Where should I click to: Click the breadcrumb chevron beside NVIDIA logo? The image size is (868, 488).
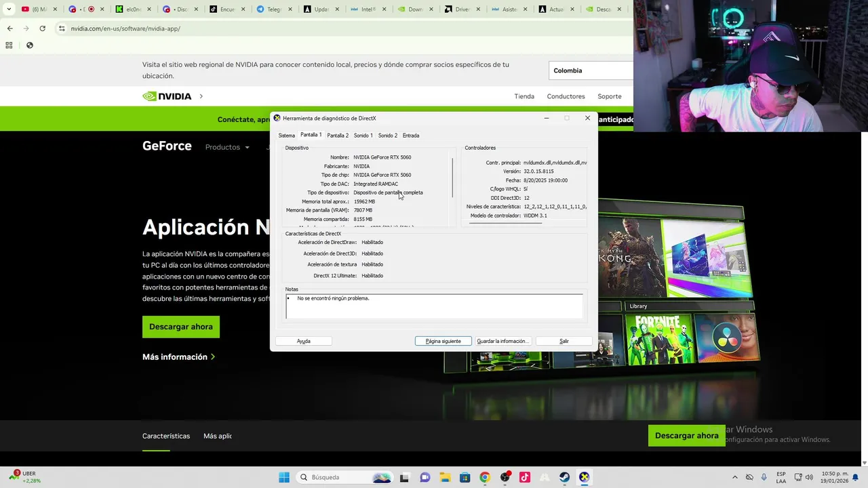[x=201, y=96]
